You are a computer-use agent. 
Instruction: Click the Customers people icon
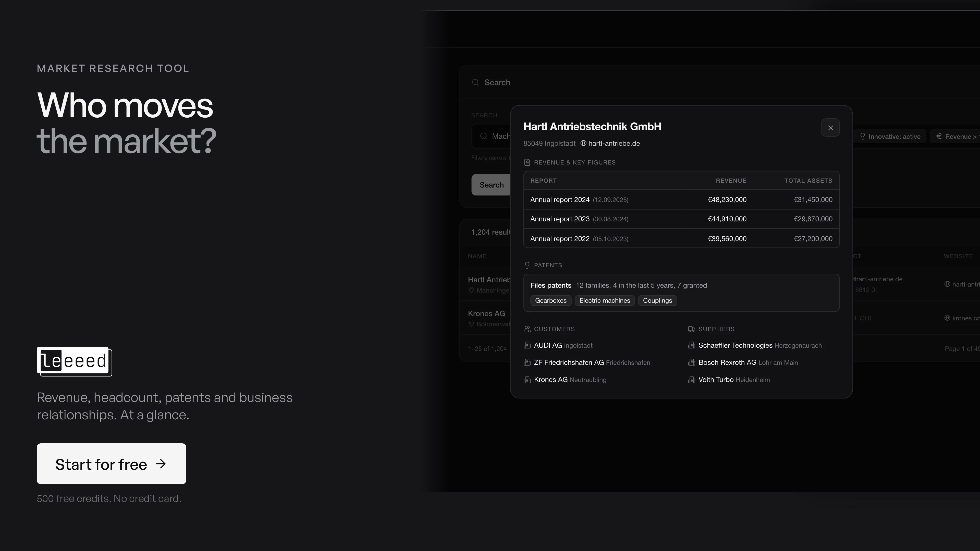[x=527, y=329]
